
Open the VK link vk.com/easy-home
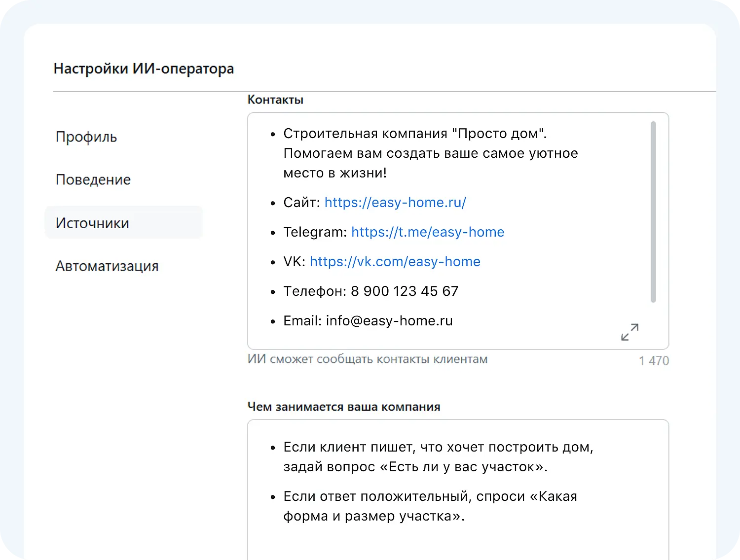[x=395, y=262]
